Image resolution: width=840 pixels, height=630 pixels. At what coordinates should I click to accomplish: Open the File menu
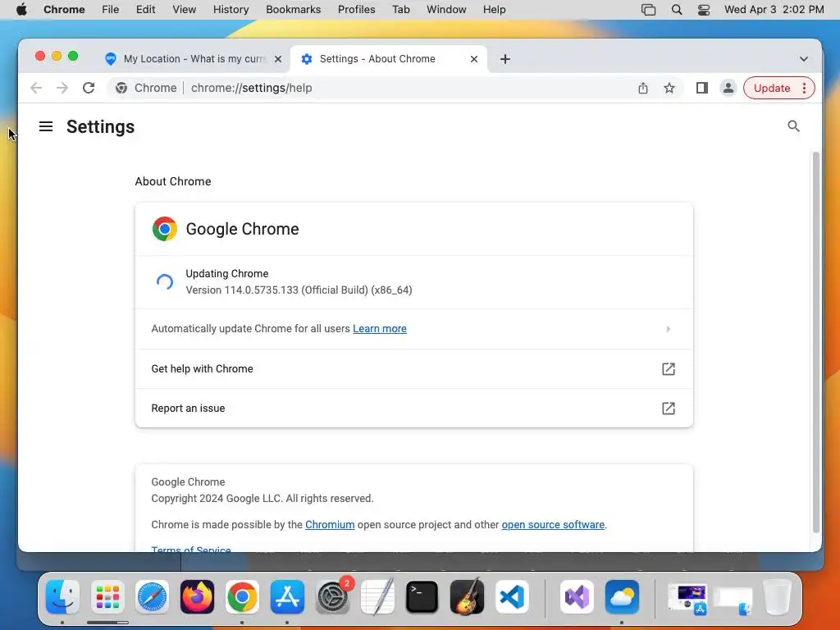point(111,10)
